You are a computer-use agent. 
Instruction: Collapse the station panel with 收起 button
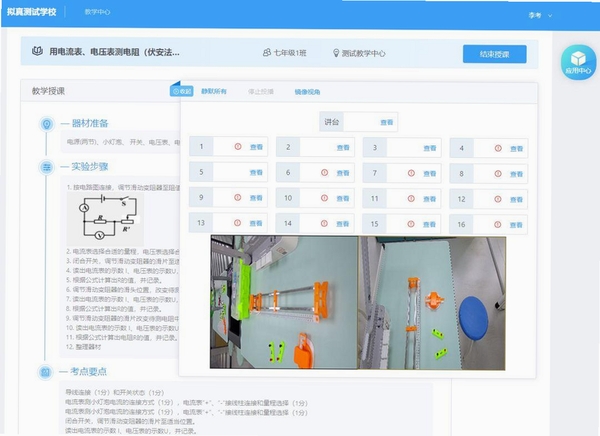(181, 91)
